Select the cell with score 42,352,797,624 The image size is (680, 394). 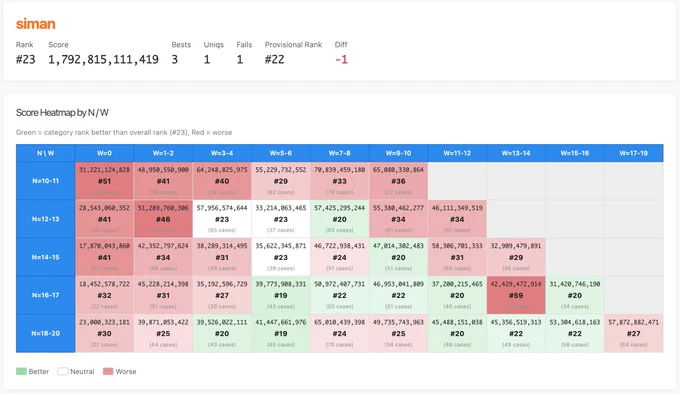pyautogui.click(x=163, y=257)
